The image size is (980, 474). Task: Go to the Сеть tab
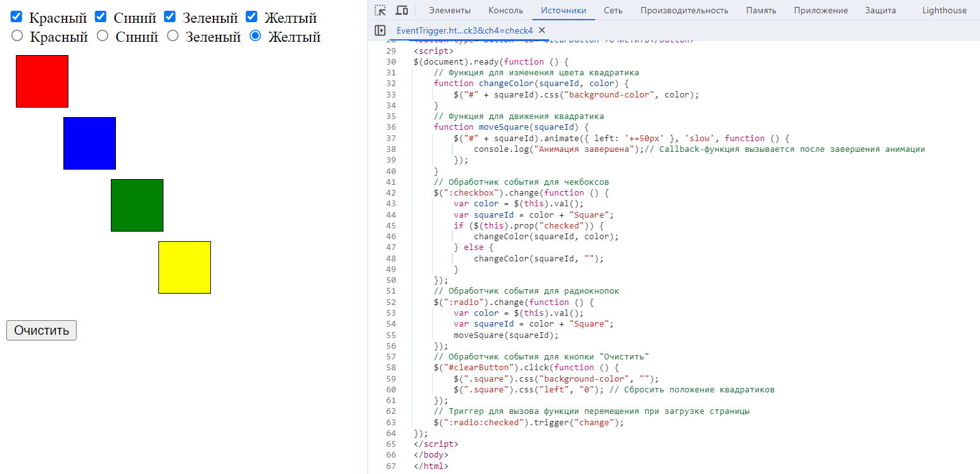click(x=613, y=10)
